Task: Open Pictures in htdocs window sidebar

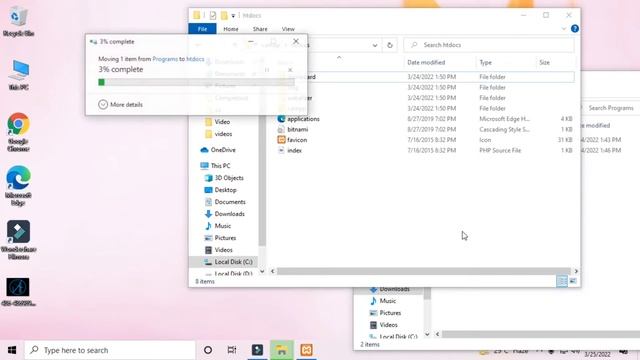Action: pyautogui.click(x=220, y=238)
